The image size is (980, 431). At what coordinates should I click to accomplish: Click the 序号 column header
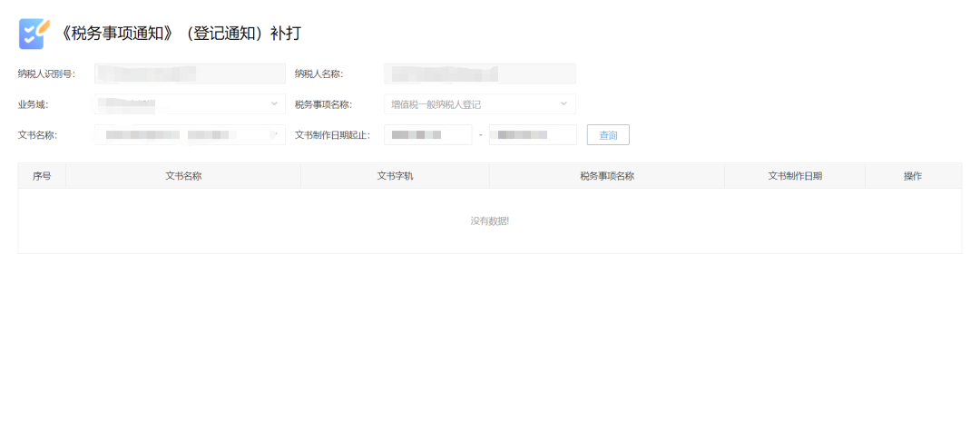(42, 176)
